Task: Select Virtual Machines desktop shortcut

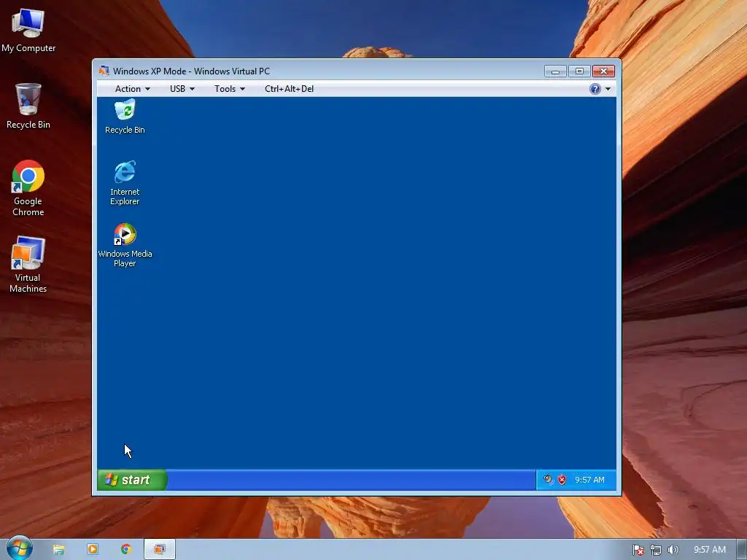Action: click(x=28, y=264)
